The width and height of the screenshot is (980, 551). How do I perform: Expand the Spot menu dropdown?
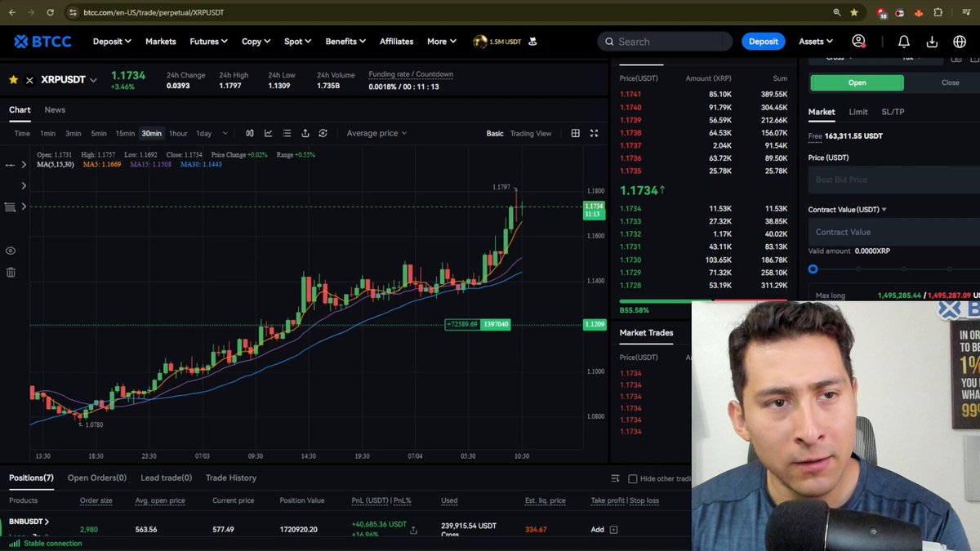tap(298, 42)
